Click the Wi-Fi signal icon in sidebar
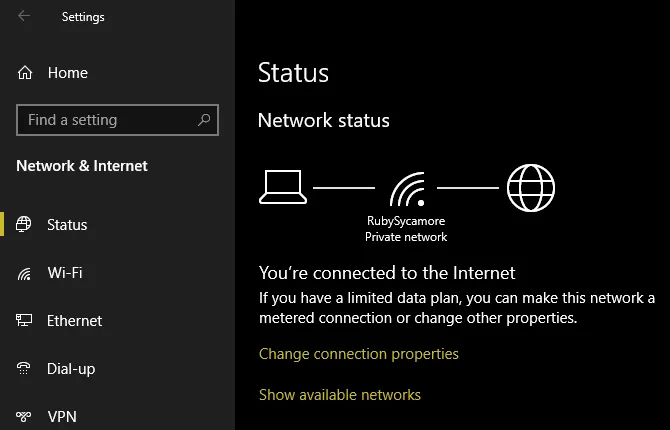The width and height of the screenshot is (670, 430). (x=25, y=273)
